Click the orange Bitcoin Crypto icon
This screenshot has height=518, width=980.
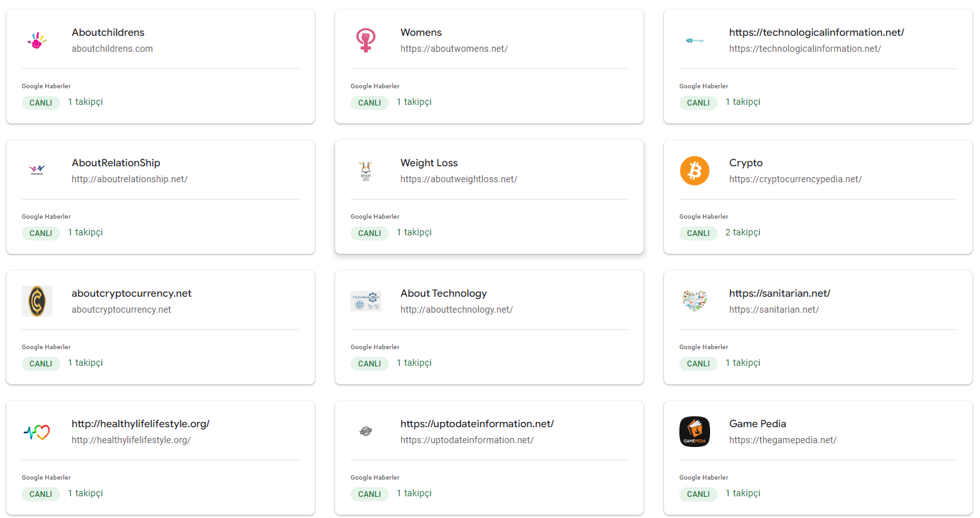click(x=695, y=171)
